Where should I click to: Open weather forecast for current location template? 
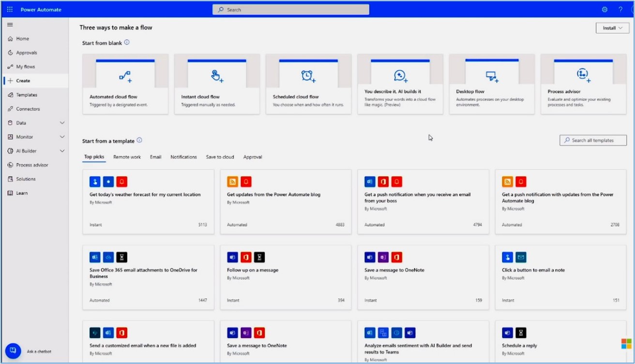click(x=148, y=202)
